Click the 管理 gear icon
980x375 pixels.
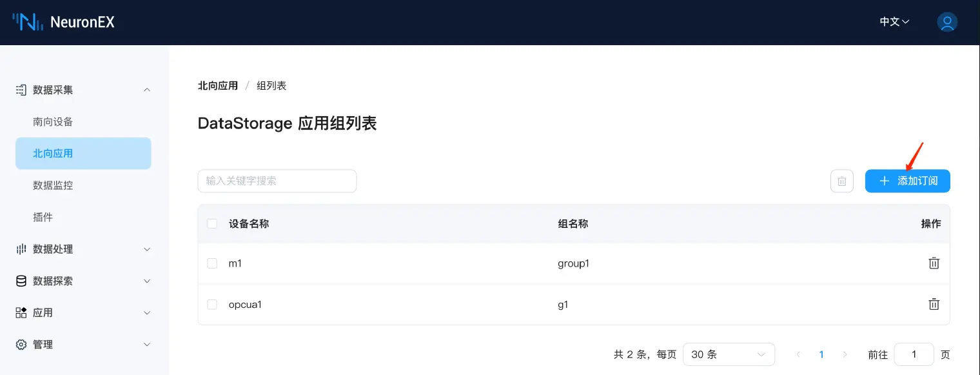tap(21, 345)
